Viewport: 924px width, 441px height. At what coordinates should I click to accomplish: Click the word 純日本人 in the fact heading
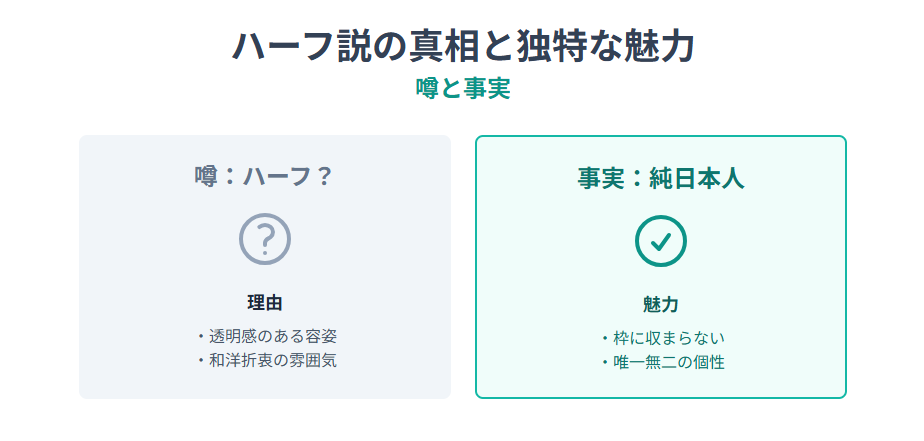(x=697, y=178)
